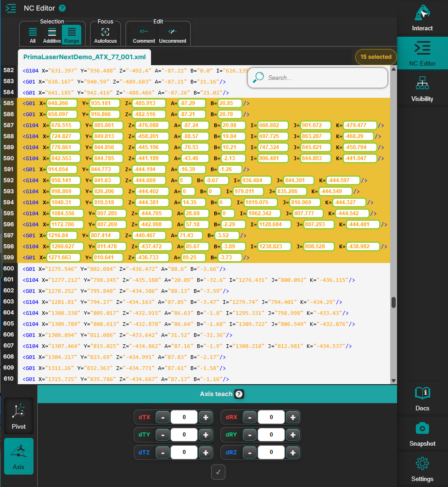Increase dTX value with plus

coord(205,417)
